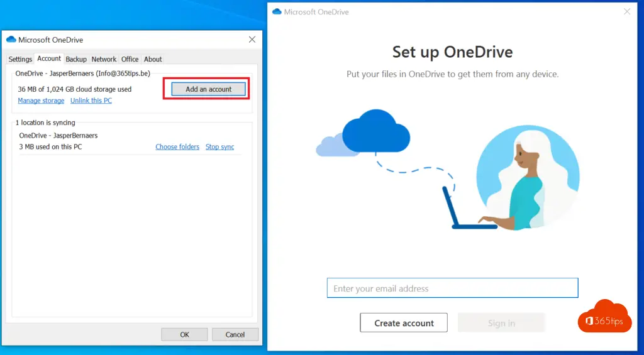Close the Microsoft OneDrive settings dialog

[x=252, y=40]
